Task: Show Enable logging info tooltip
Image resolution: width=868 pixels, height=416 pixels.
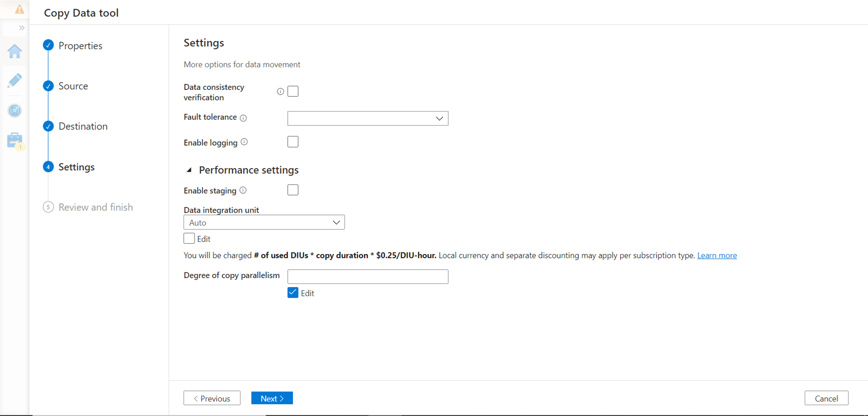Action: pyautogui.click(x=244, y=142)
